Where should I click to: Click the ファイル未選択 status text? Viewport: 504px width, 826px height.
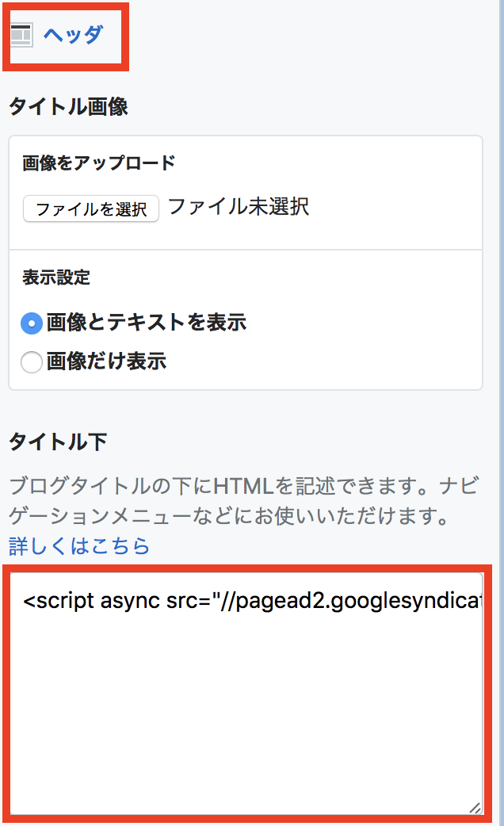[x=239, y=206]
